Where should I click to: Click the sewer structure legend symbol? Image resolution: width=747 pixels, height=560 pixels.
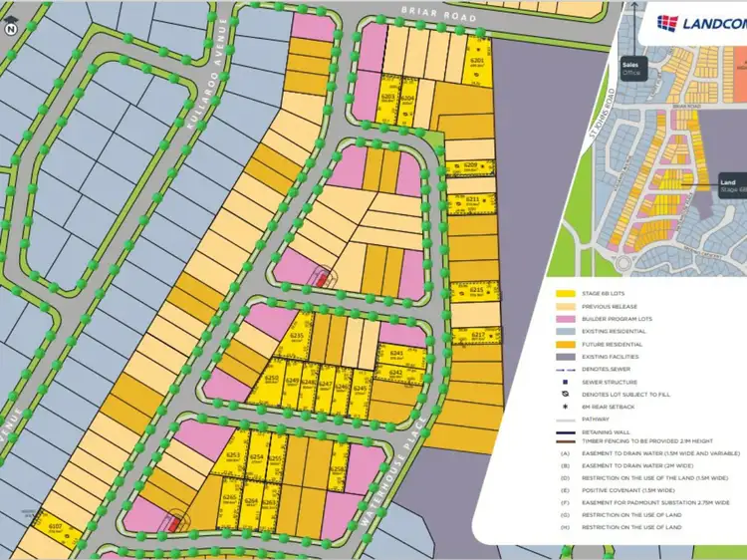[x=564, y=382]
